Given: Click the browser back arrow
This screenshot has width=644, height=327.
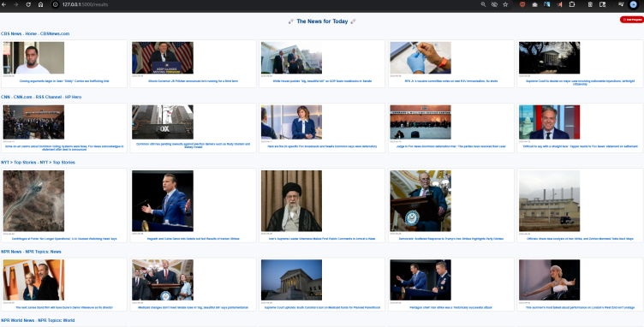Looking at the screenshot, I should point(4,4).
